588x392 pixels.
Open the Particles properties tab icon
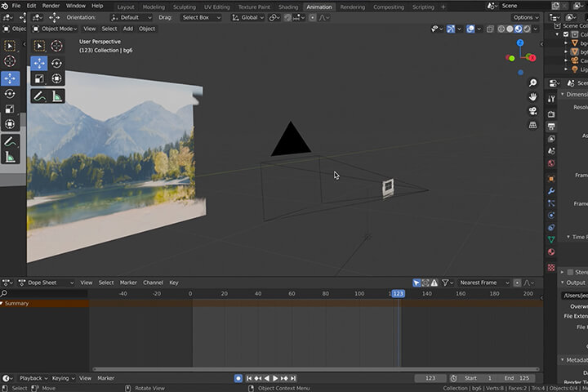pos(551,203)
